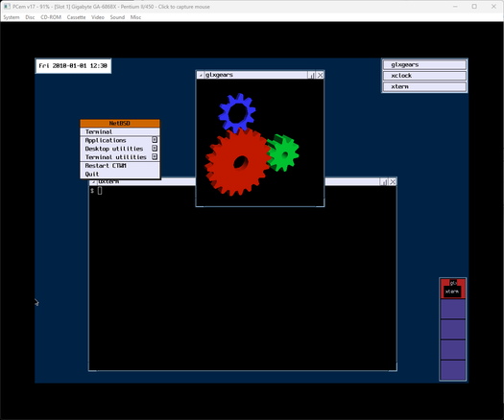Open the PCem System menu
This screenshot has width=504, height=420.
[x=12, y=17]
